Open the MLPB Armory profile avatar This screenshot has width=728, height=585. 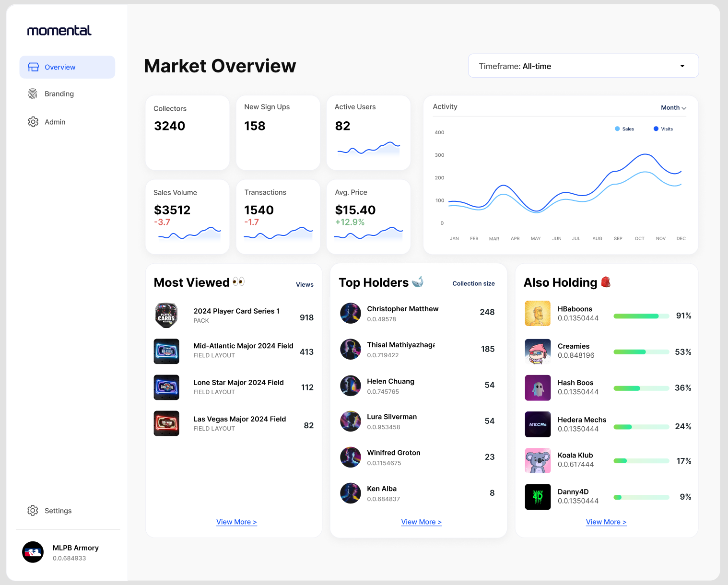pos(33,552)
